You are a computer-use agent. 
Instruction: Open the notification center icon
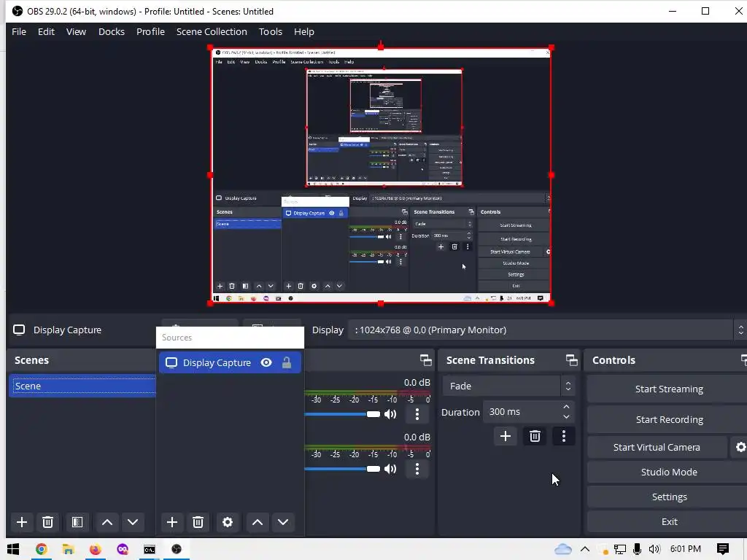(723, 549)
